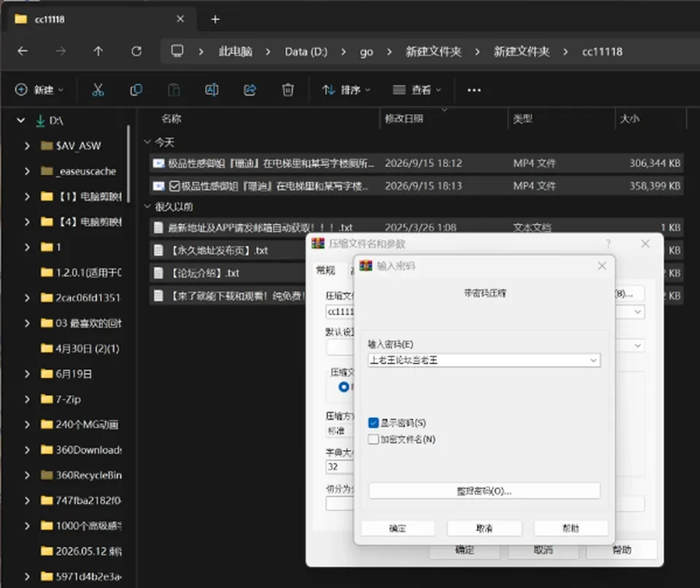Uncheck the 显示密码(S) checkbox
Viewport: 700px width, 588px height.
click(x=373, y=422)
